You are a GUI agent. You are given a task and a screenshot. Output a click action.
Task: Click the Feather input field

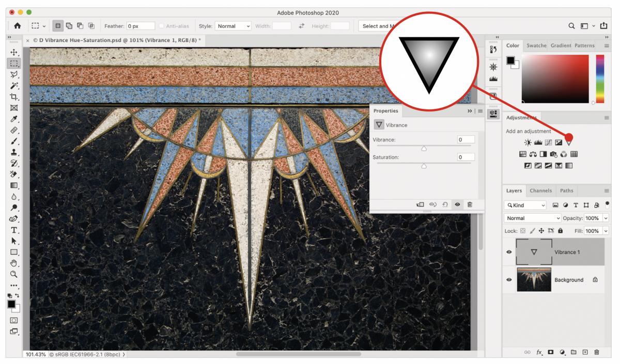point(141,26)
